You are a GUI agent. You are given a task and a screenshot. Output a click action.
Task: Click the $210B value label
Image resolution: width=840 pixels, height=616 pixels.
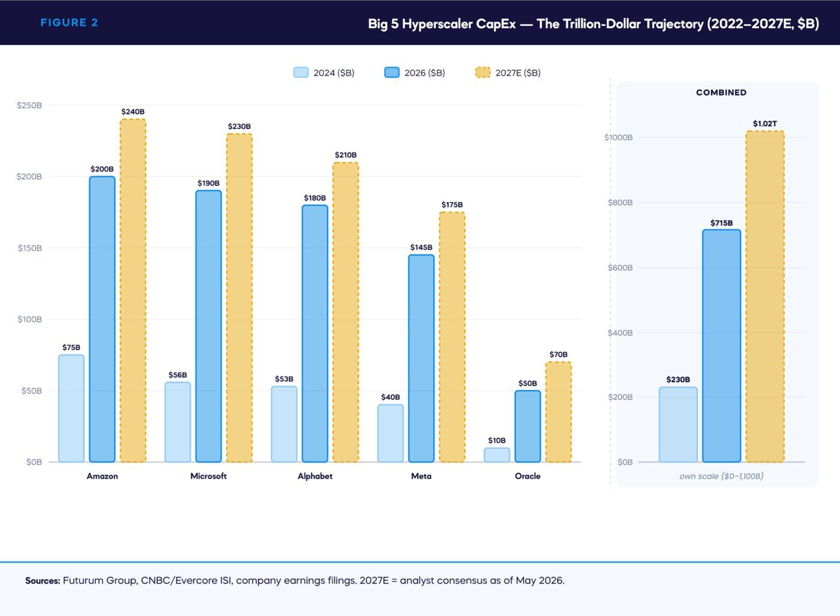coord(346,155)
